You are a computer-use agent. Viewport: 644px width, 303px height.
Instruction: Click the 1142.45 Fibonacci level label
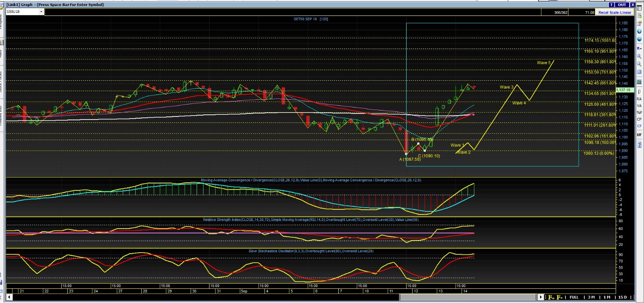click(x=600, y=83)
